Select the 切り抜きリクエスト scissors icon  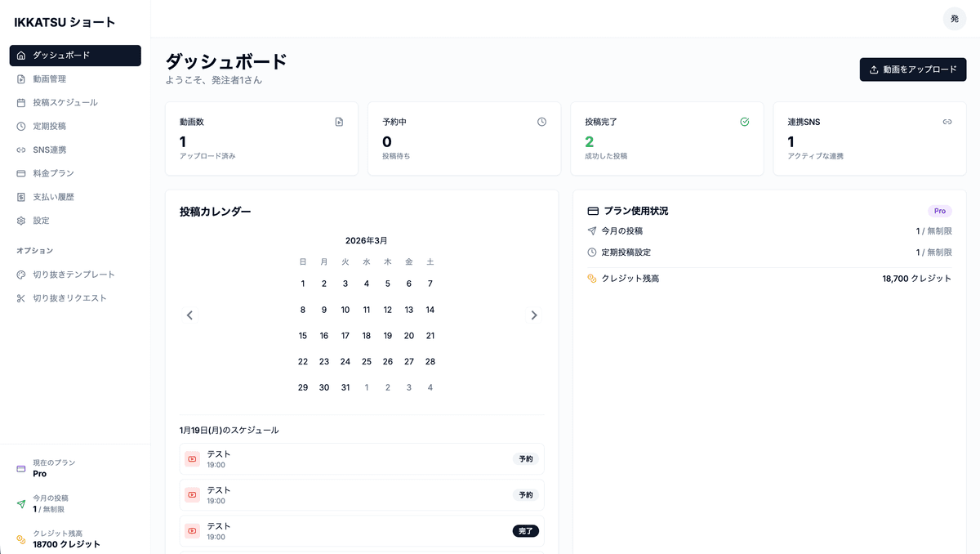pyautogui.click(x=19, y=297)
